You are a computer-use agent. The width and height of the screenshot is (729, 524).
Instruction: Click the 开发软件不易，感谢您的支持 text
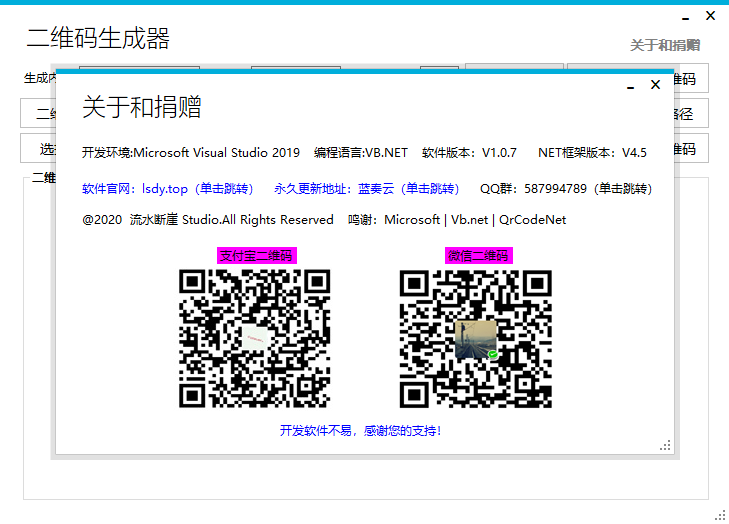[x=361, y=431]
